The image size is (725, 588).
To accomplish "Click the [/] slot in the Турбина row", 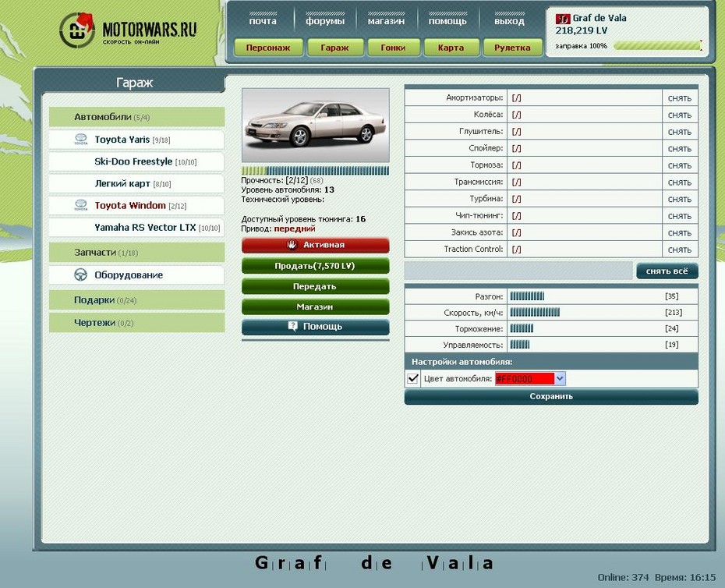I will (x=517, y=199).
